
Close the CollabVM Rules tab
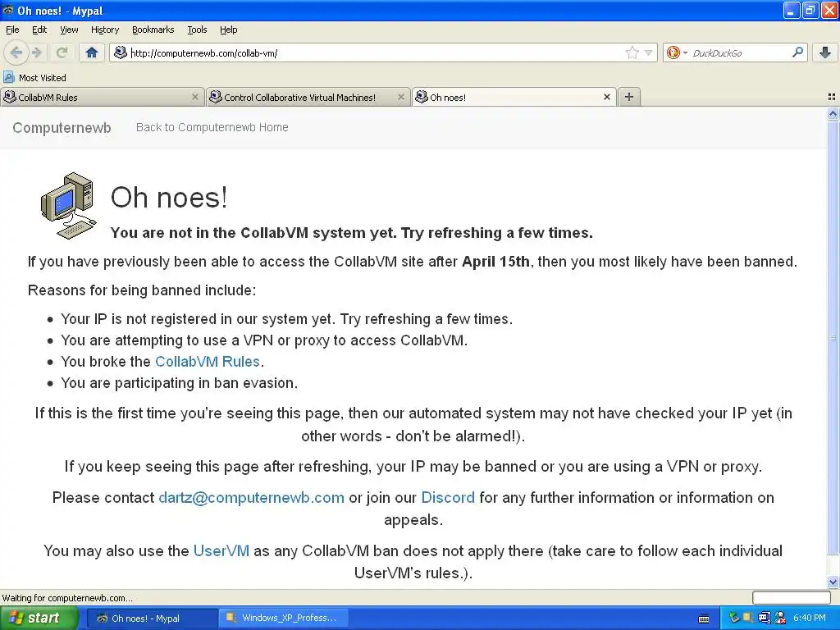pyautogui.click(x=195, y=97)
